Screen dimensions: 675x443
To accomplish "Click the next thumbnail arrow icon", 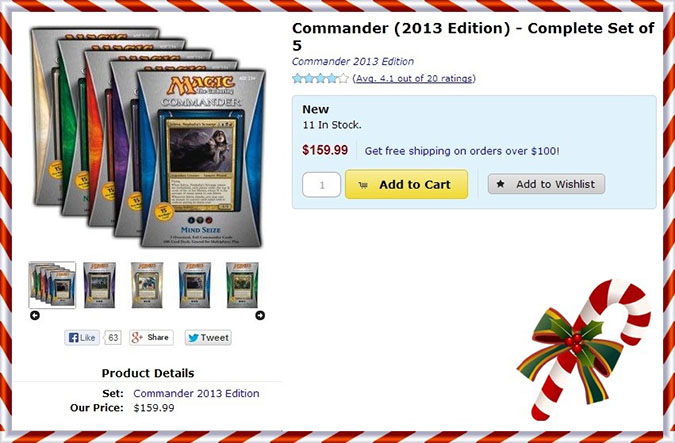I will [x=260, y=316].
